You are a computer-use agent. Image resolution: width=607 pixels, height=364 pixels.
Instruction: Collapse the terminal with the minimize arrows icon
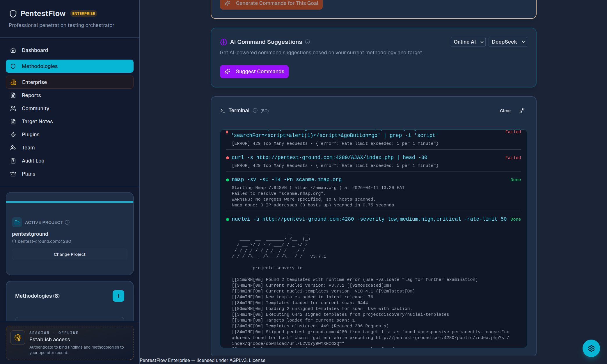(x=522, y=111)
